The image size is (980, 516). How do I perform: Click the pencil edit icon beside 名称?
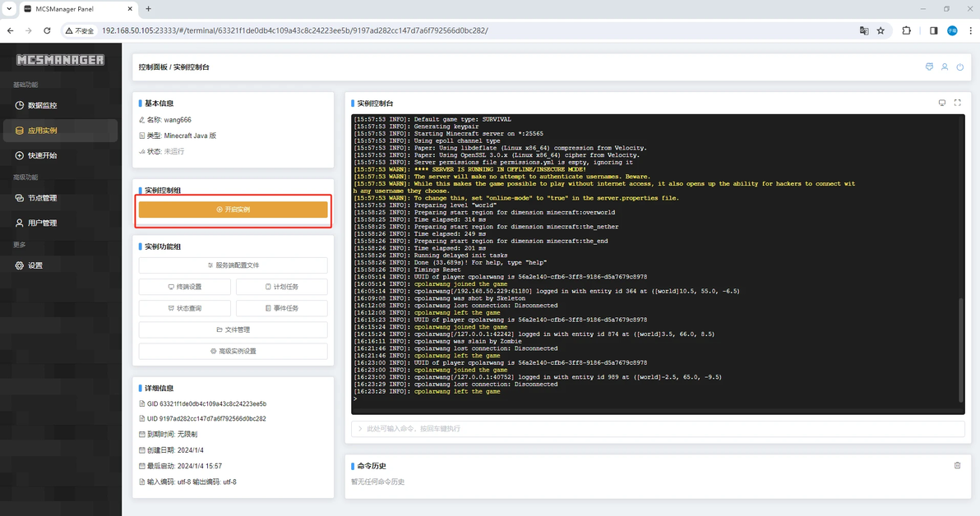(x=142, y=120)
